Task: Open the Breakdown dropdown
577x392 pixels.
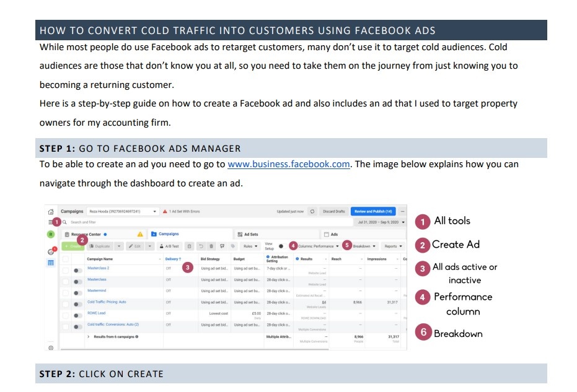Action: click(x=364, y=246)
